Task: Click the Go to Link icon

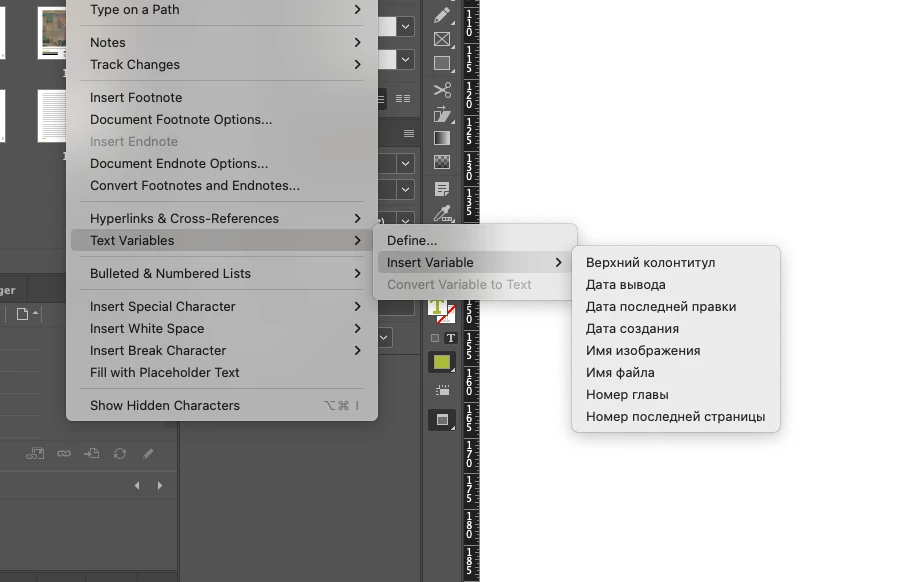Action: [x=91, y=454]
